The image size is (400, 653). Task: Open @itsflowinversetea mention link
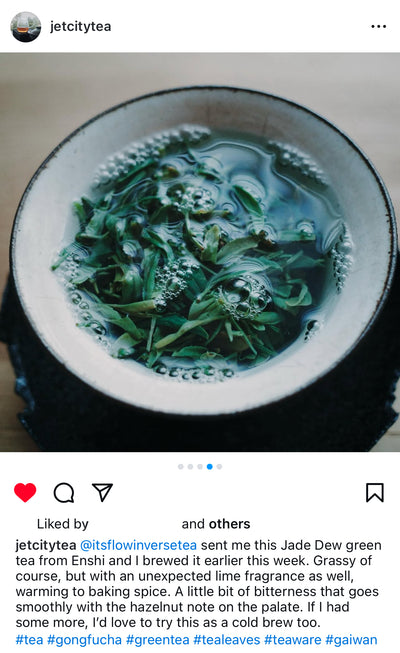tap(138, 545)
